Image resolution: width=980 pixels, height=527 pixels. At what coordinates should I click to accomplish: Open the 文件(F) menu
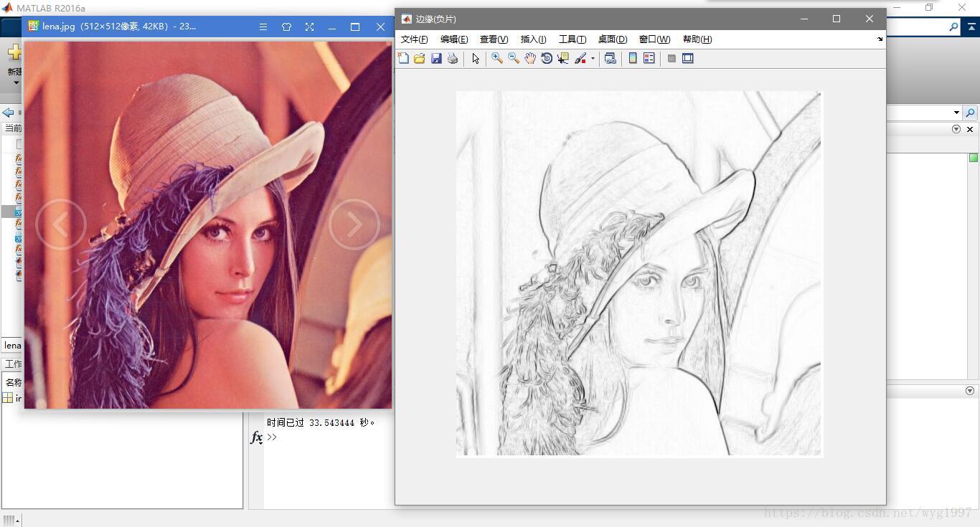(414, 39)
